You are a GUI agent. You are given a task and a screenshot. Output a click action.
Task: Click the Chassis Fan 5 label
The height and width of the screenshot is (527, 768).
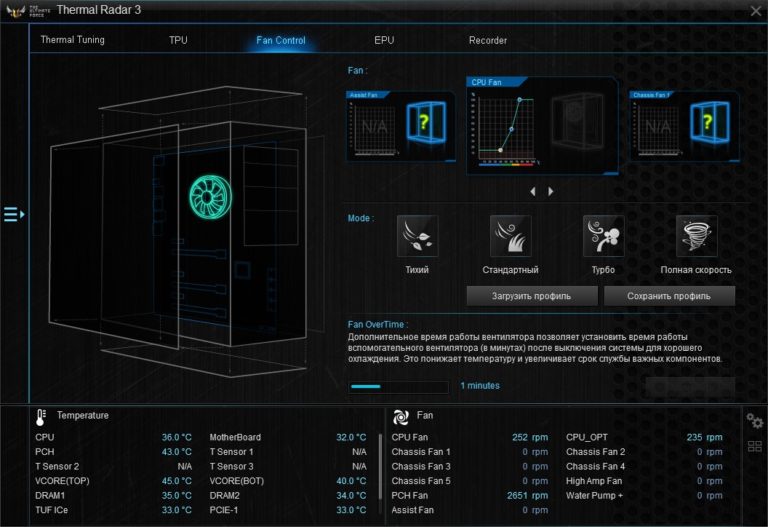pyautogui.click(x=421, y=481)
